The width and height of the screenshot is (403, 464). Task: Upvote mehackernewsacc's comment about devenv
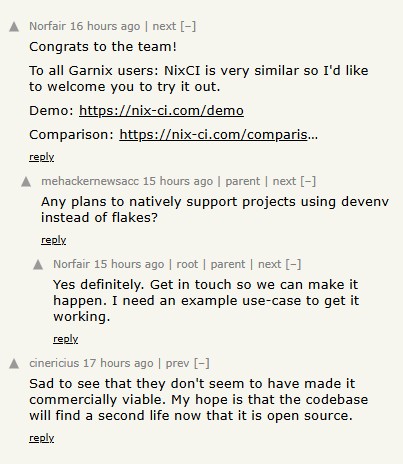click(x=26, y=182)
